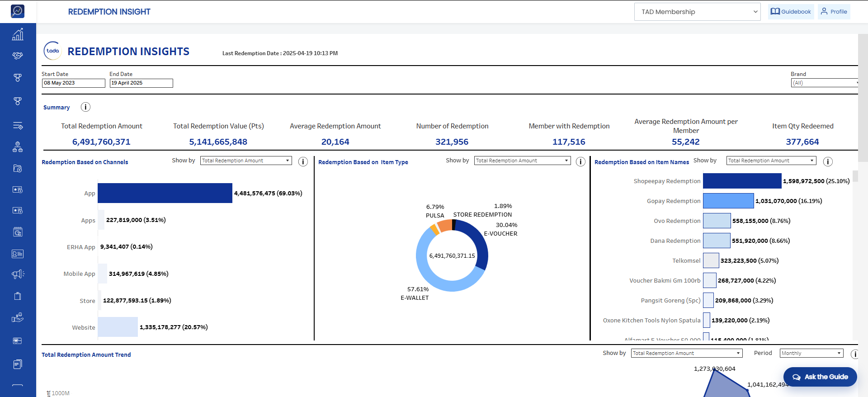Click the Start Date input field
The image size is (868, 397).
pos(74,83)
